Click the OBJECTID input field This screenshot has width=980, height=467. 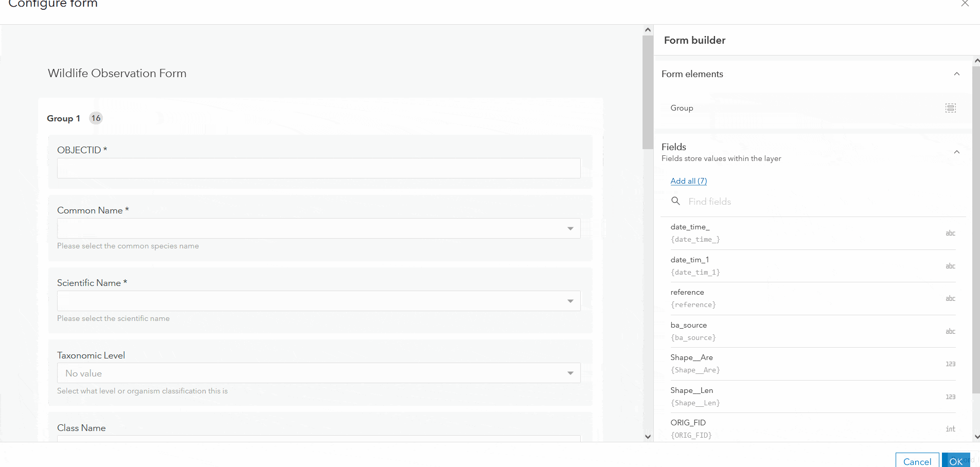click(x=318, y=168)
